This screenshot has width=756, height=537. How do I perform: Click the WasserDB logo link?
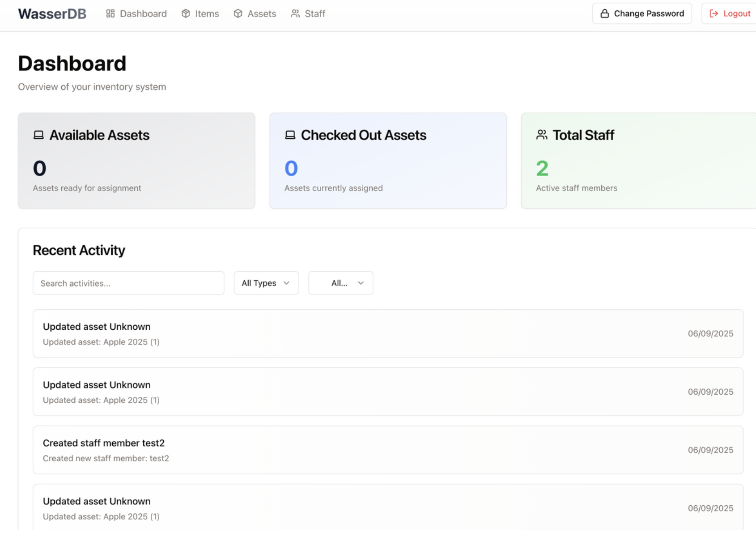tap(52, 13)
